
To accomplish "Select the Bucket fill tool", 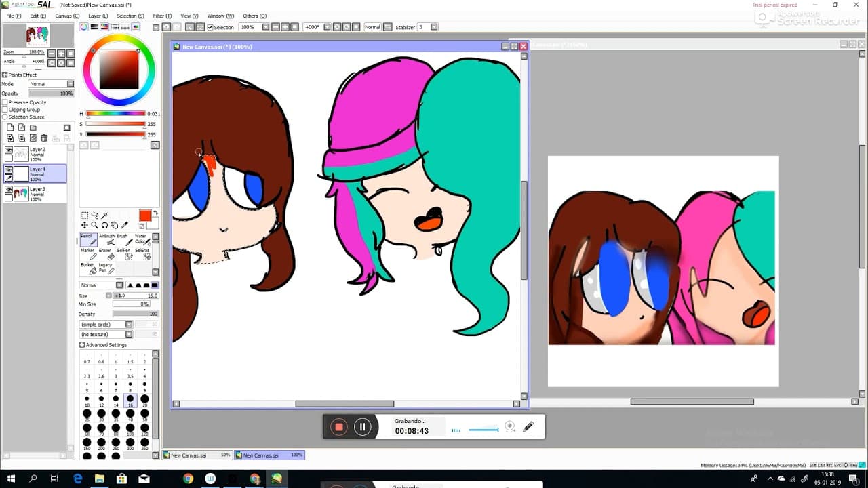I will tap(89, 269).
